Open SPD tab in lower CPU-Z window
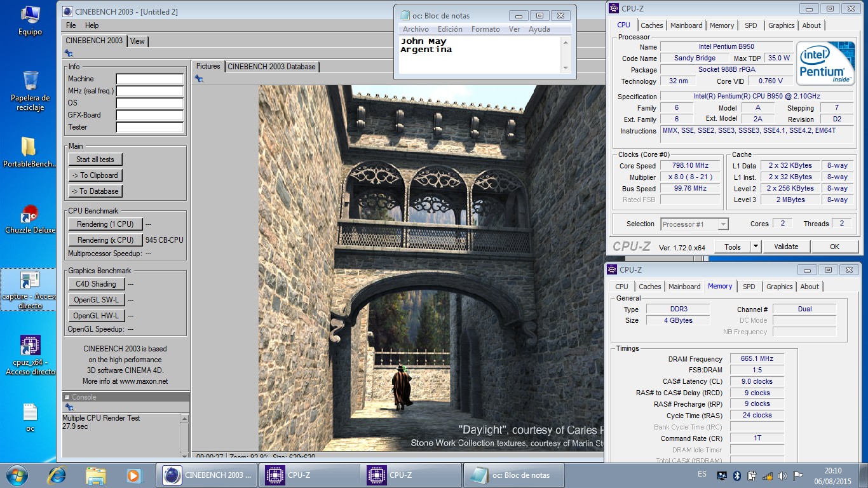 coord(749,287)
